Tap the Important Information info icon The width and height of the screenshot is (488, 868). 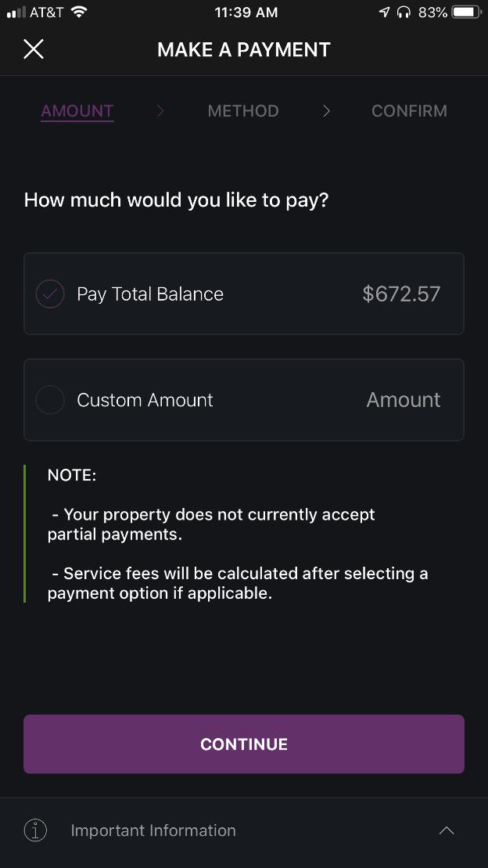(x=35, y=830)
